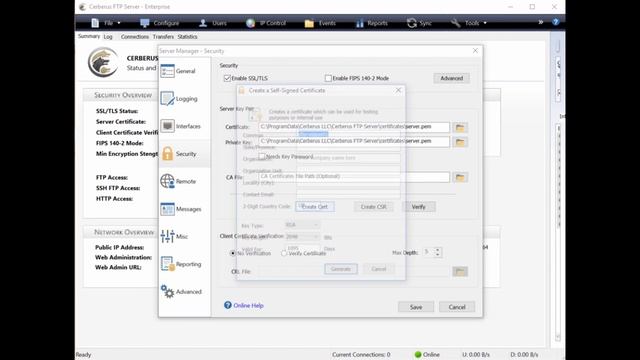This screenshot has width=640, height=360.
Task: Close the Create a Self-Signed Certificate dialog
Action: tap(398, 90)
